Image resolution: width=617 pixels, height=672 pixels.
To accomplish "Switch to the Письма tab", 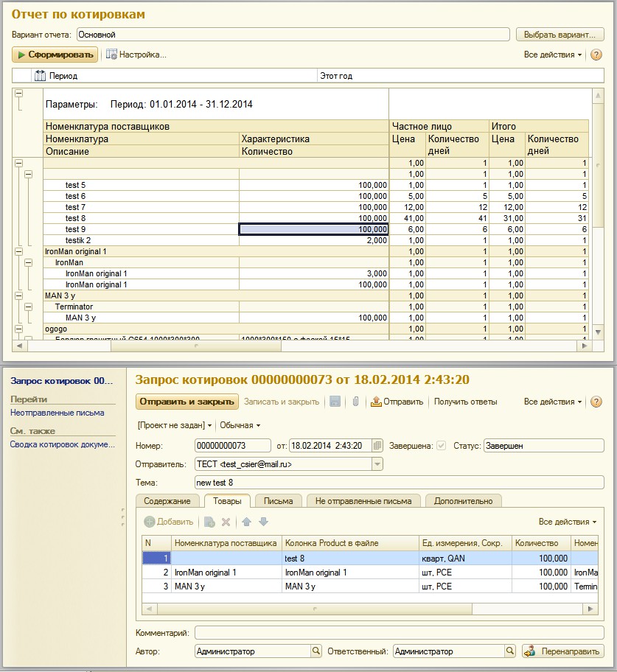I will 278,501.
